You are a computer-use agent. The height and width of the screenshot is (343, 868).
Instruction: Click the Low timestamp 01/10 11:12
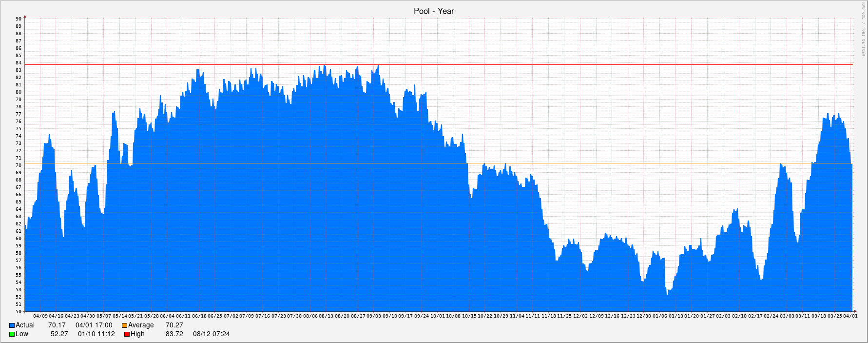pyautogui.click(x=96, y=334)
